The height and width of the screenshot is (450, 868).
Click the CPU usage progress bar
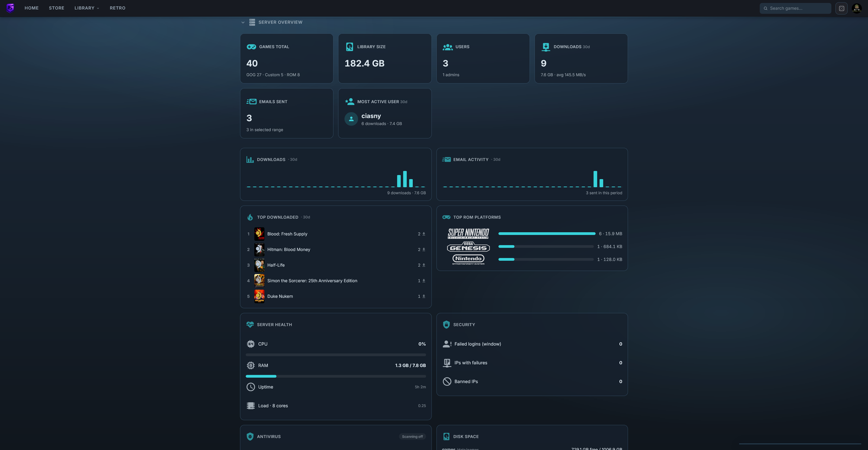pyautogui.click(x=336, y=355)
